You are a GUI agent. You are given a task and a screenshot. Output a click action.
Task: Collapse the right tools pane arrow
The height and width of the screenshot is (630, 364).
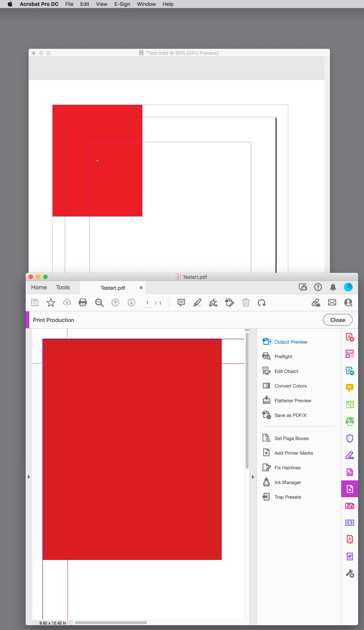point(253,477)
